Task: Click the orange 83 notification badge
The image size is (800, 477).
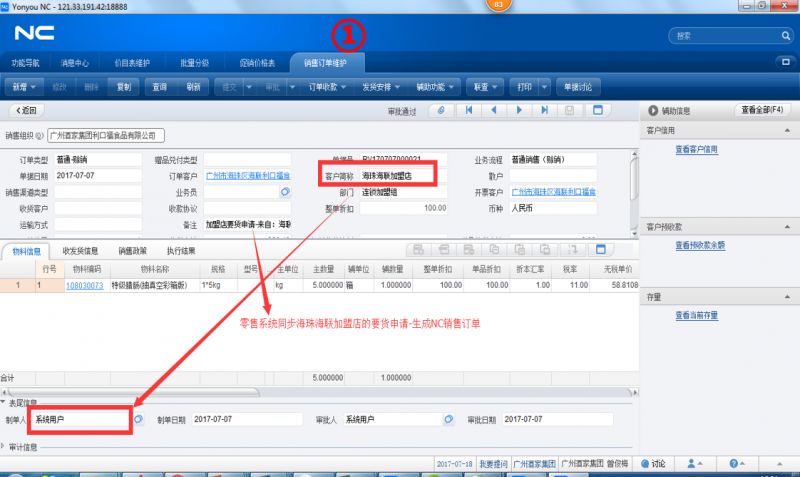Action: 498,5
